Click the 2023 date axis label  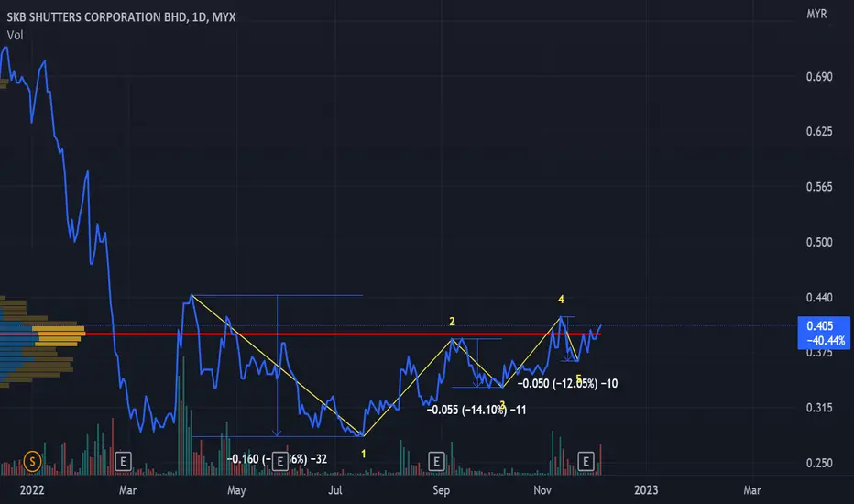click(646, 490)
